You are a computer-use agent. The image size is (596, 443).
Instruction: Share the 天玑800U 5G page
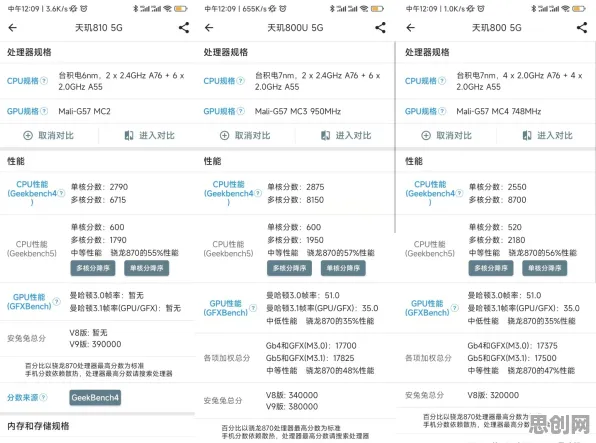tap(380, 27)
